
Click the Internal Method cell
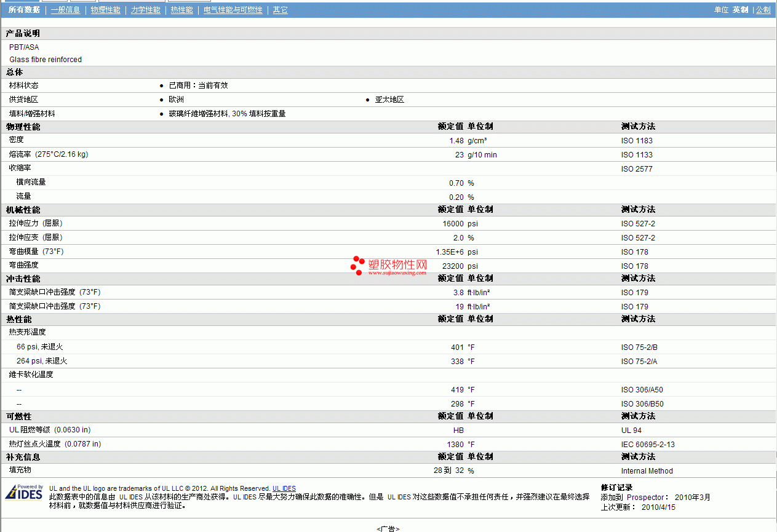pyautogui.click(x=647, y=470)
